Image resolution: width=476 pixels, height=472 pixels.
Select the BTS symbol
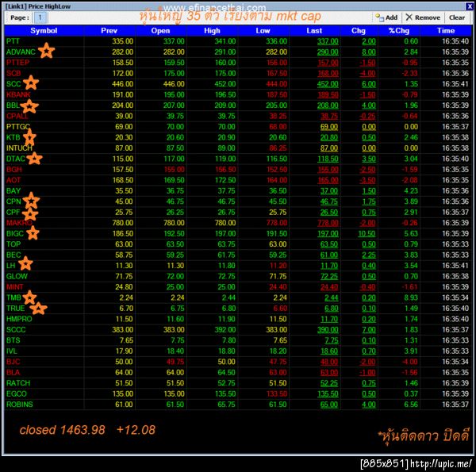13,340
